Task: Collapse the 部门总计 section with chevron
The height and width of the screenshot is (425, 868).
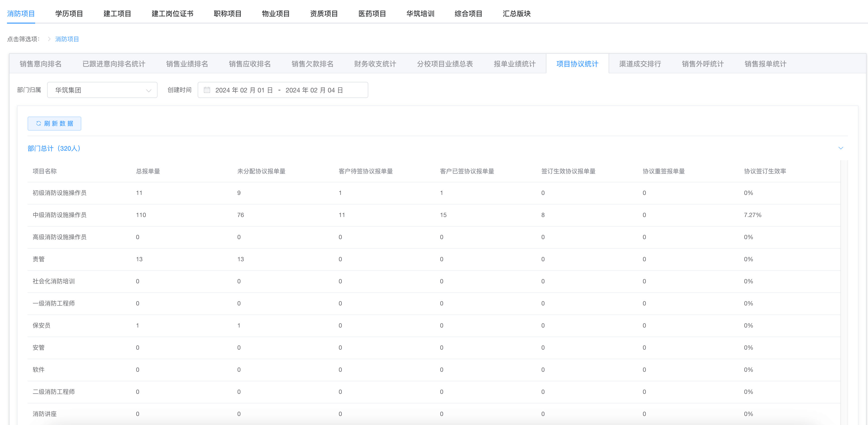Action: coord(840,148)
